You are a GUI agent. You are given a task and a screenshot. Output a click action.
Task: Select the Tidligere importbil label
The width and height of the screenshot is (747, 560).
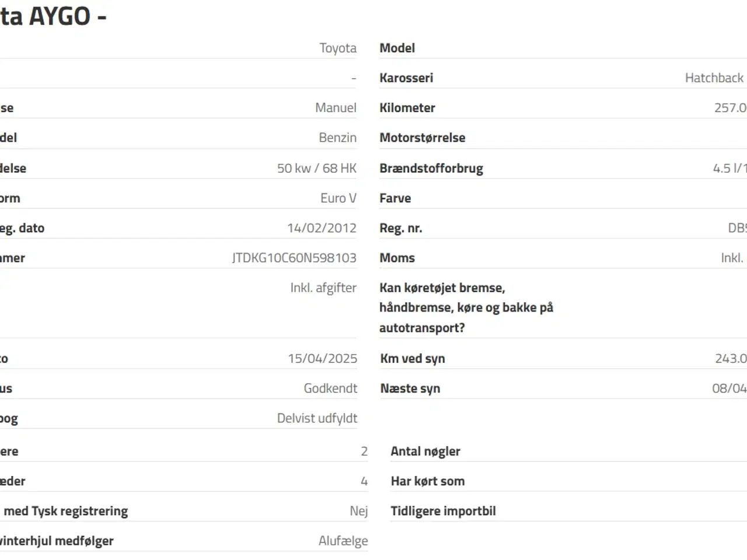point(443,511)
